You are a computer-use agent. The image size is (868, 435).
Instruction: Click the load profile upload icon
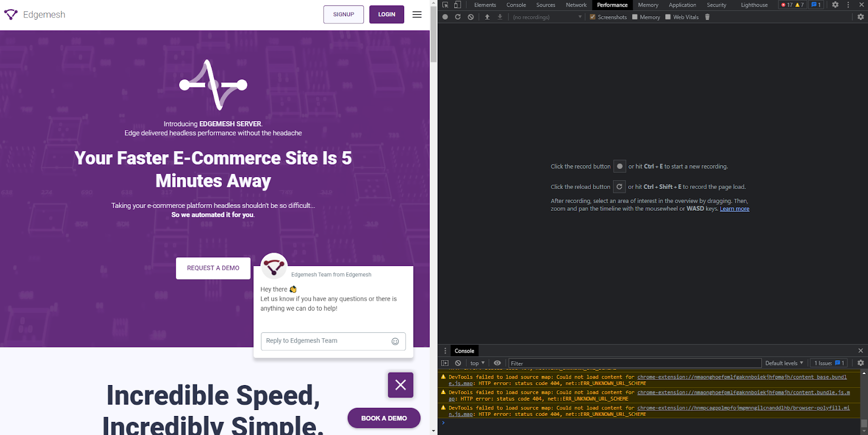(487, 17)
